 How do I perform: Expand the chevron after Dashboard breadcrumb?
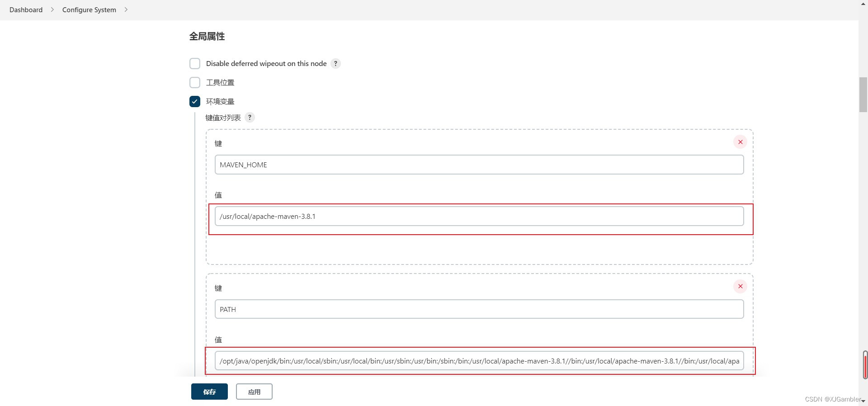click(52, 9)
